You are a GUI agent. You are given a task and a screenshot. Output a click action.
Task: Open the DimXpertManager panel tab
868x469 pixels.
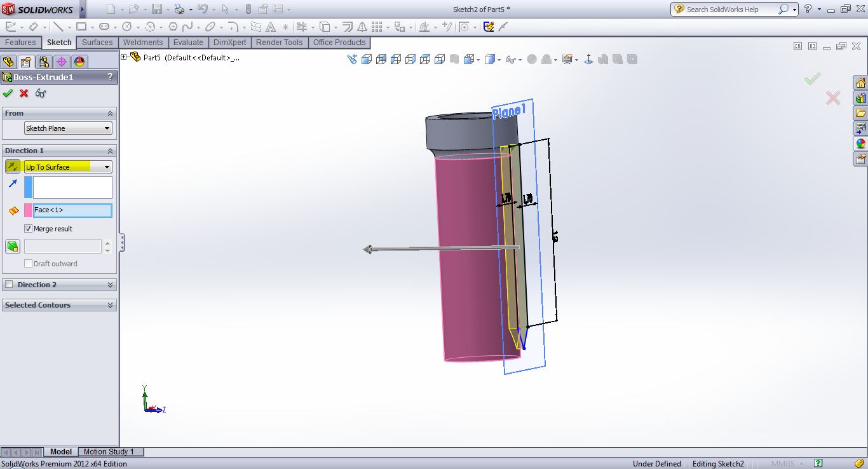click(x=61, y=62)
